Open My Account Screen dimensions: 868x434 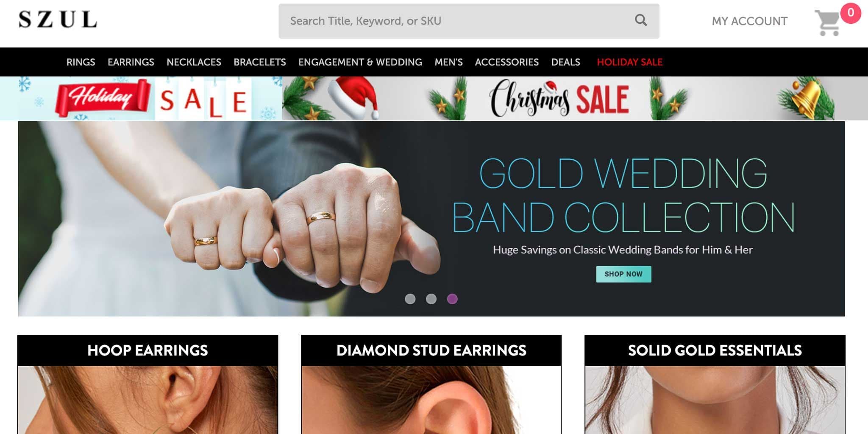click(x=749, y=21)
